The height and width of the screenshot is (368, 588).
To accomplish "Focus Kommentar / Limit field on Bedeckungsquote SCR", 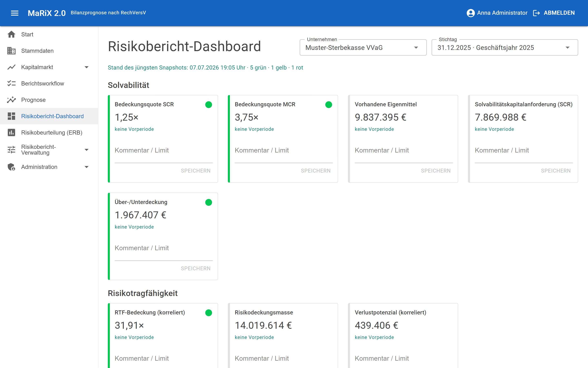I will 164,153.
